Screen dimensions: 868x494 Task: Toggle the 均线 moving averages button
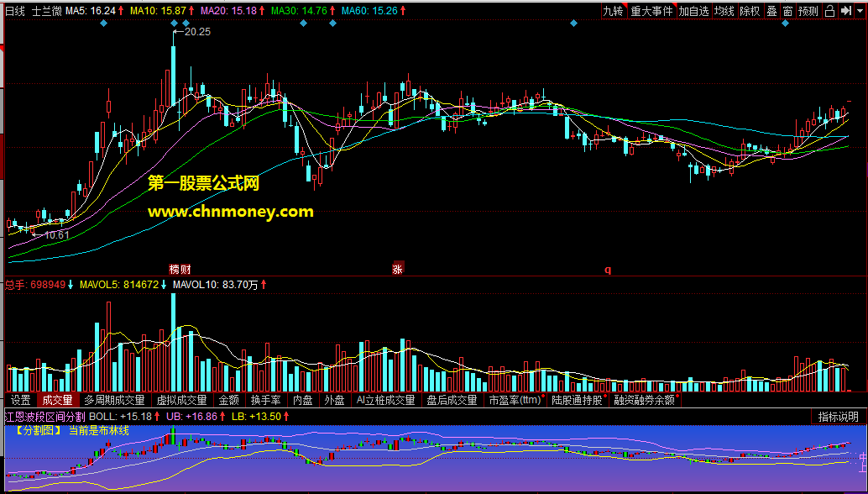coord(724,11)
